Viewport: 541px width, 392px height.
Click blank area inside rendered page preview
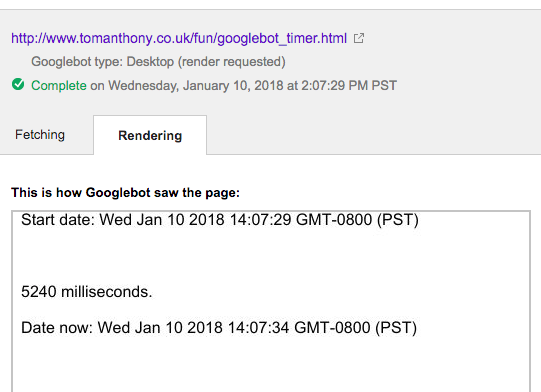pyautogui.click(x=270, y=362)
